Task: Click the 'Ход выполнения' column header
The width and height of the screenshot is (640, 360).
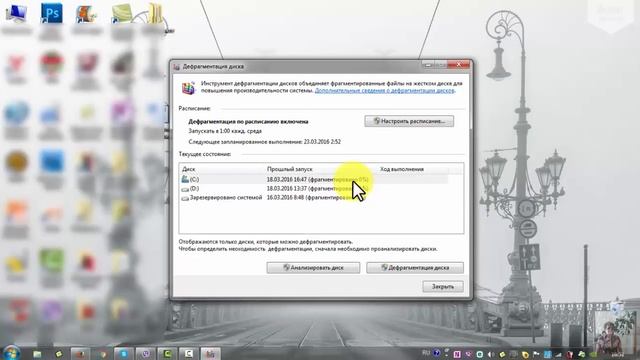Action: pyautogui.click(x=402, y=169)
